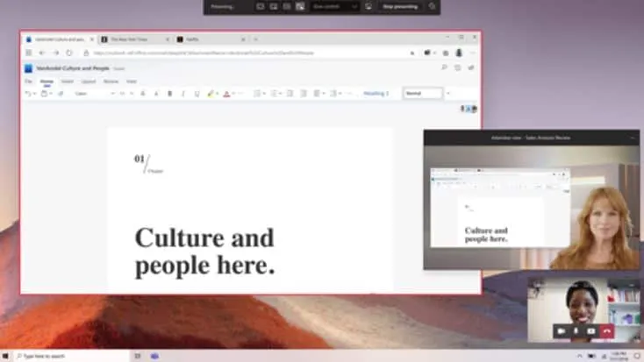Apply the Heading 1 style

point(376,93)
